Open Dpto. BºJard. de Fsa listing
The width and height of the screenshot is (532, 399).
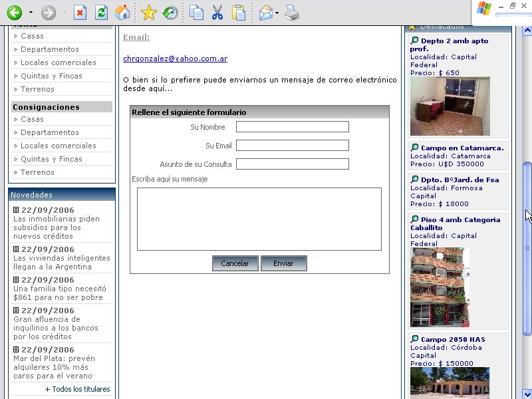[460, 180]
